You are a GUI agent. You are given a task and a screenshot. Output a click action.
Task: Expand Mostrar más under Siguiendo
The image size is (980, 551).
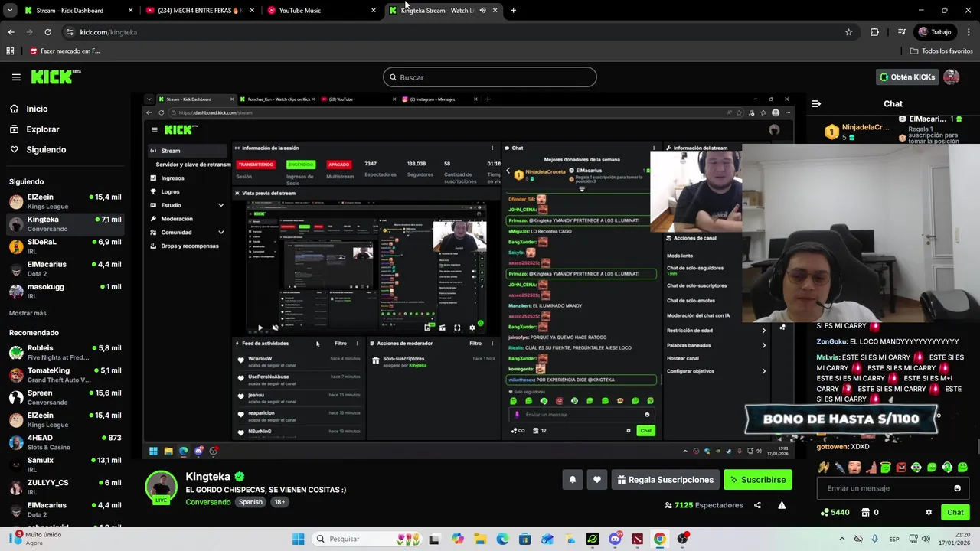[x=28, y=313]
